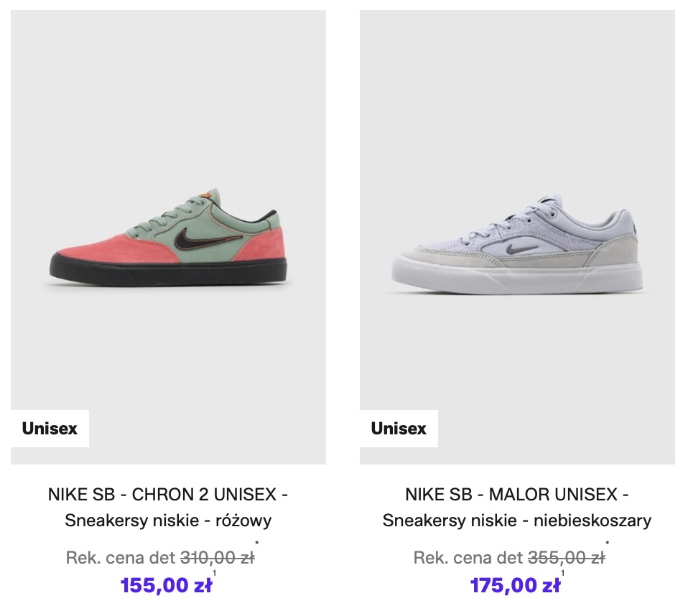Open the pink and green Chron 2 shoe image
The width and height of the screenshot is (688, 616).
pyautogui.click(x=168, y=238)
